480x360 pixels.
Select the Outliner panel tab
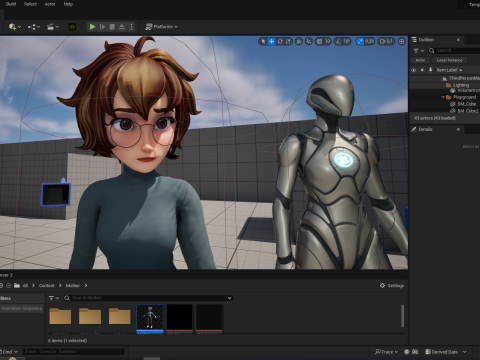click(426, 40)
